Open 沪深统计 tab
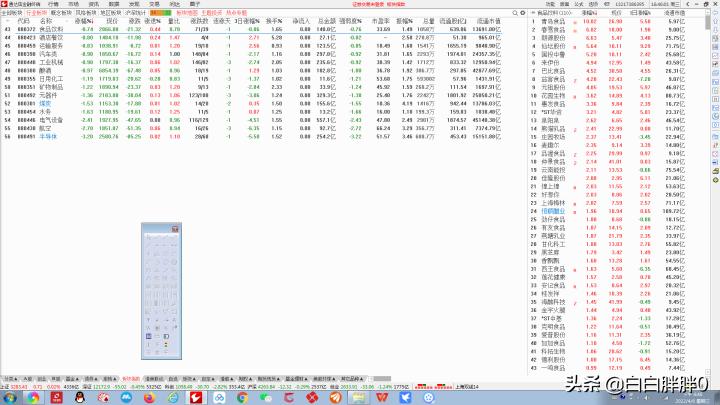The height and width of the screenshot is (405, 720). [x=135, y=13]
